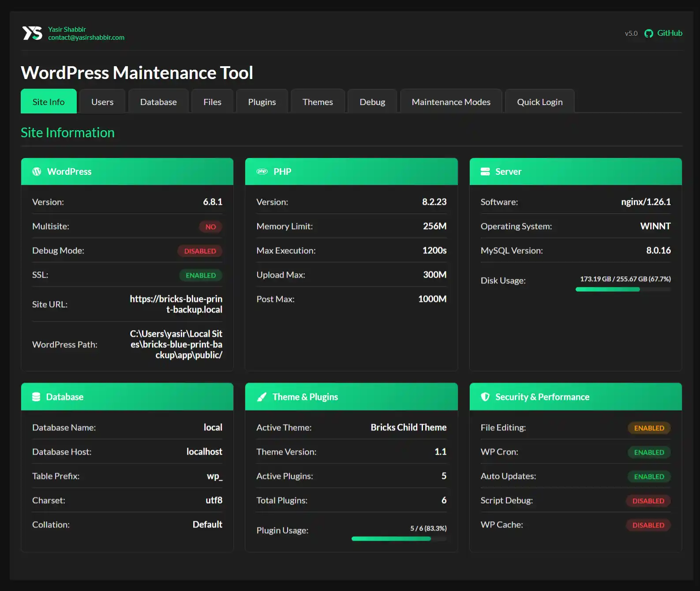Open the Database tab

pyautogui.click(x=158, y=102)
